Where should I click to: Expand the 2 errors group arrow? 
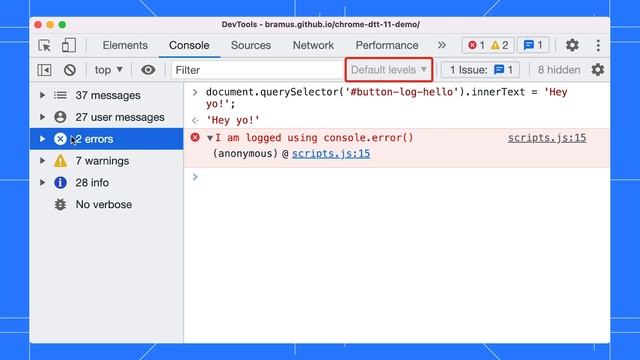pyautogui.click(x=42, y=139)
